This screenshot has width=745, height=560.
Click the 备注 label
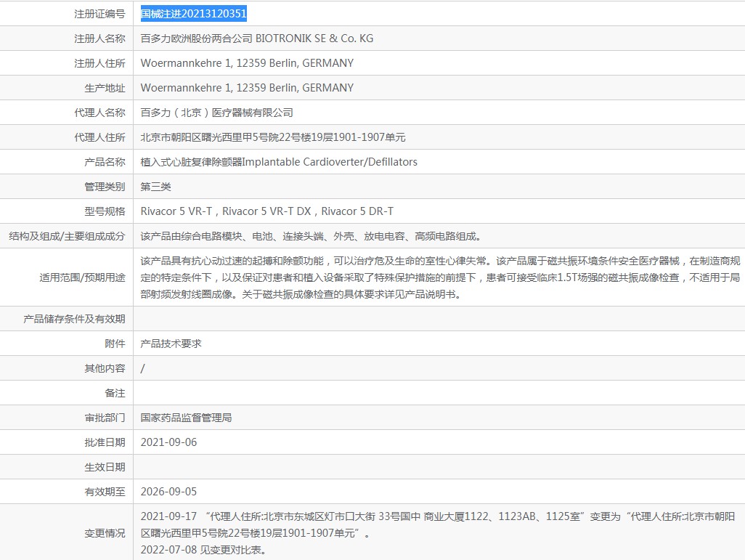tap(115, 393)
